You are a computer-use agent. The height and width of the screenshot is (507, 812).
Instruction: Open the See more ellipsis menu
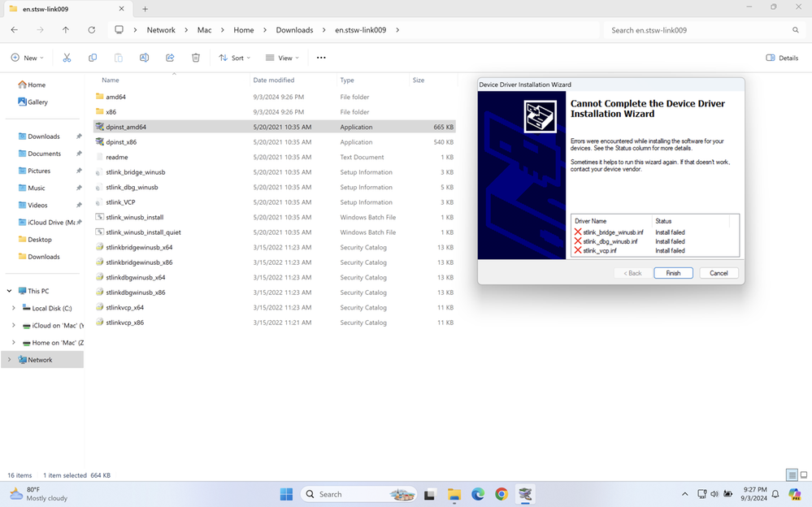(x=320, y=58)
